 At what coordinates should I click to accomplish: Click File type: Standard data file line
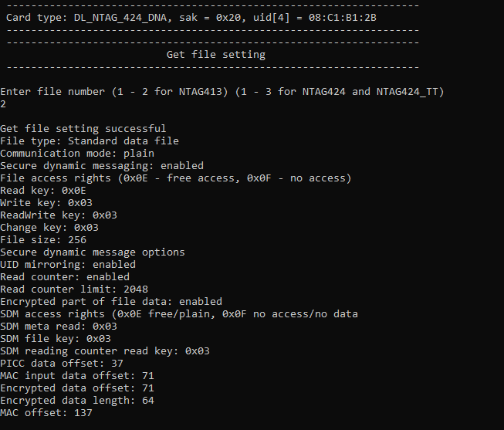pos(90,141)
